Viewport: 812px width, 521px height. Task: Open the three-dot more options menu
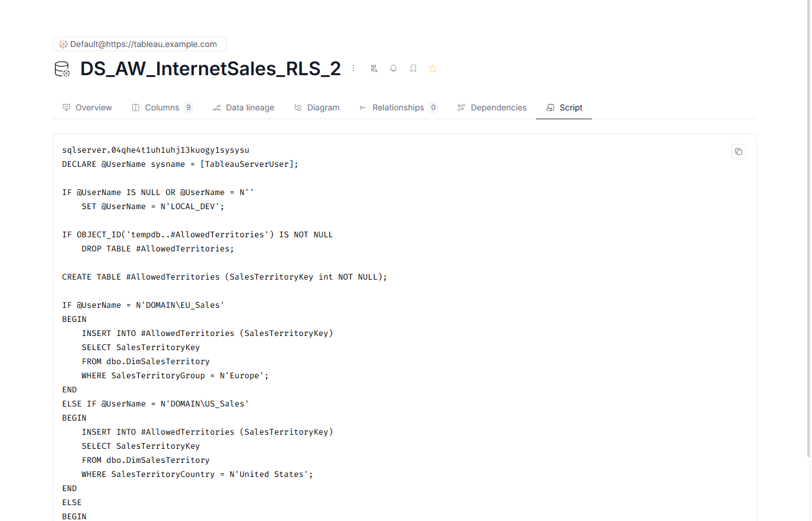coord(353,69)
